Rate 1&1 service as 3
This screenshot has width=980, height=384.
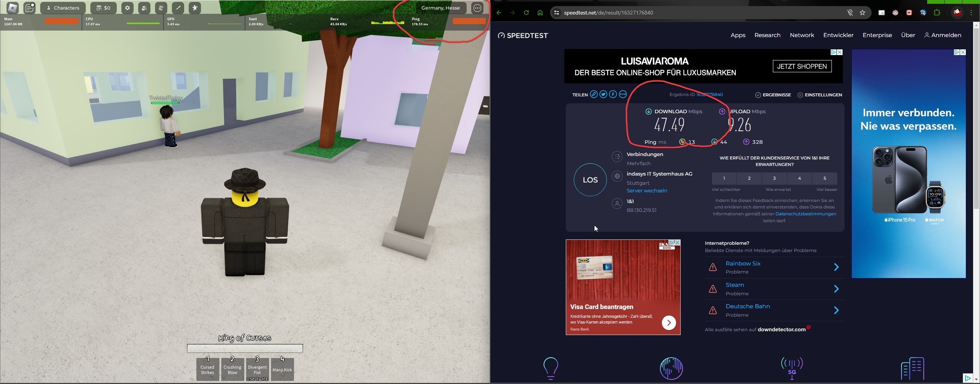tap(774, 178)
